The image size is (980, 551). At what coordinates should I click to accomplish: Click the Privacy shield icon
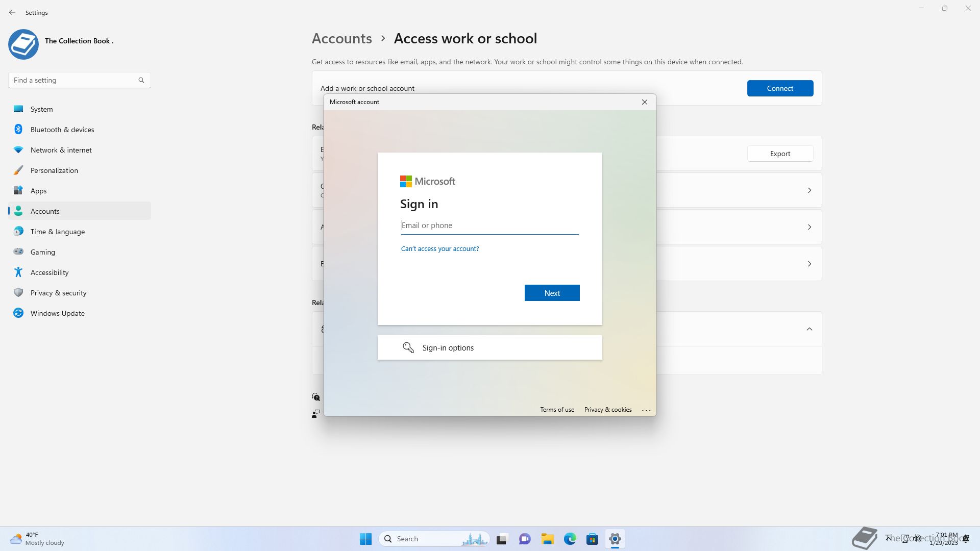coord(18,292)
